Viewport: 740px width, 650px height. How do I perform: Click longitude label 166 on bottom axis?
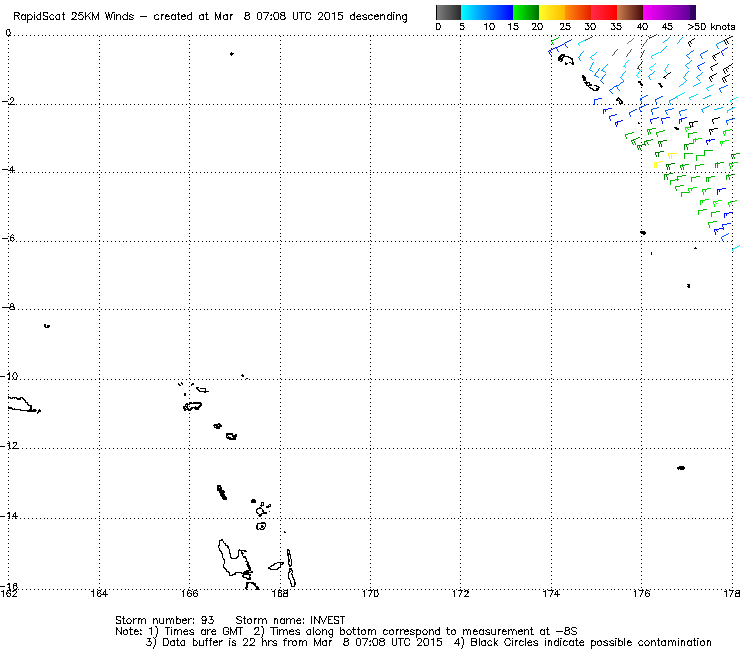tap(190, 593)
